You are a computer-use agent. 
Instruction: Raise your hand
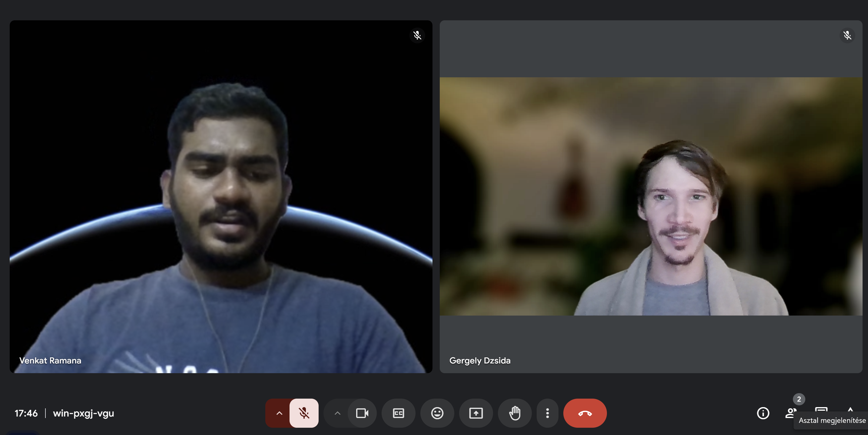click(515, 413)
